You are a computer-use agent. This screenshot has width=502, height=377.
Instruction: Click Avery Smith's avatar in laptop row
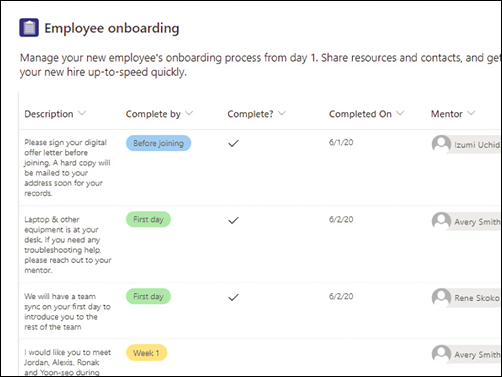441,221
